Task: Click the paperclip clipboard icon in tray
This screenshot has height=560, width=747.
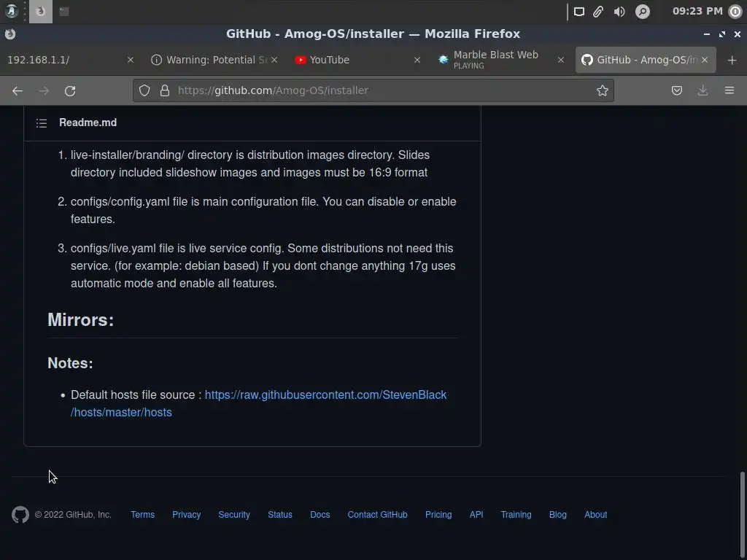Action: coord(598,12)
